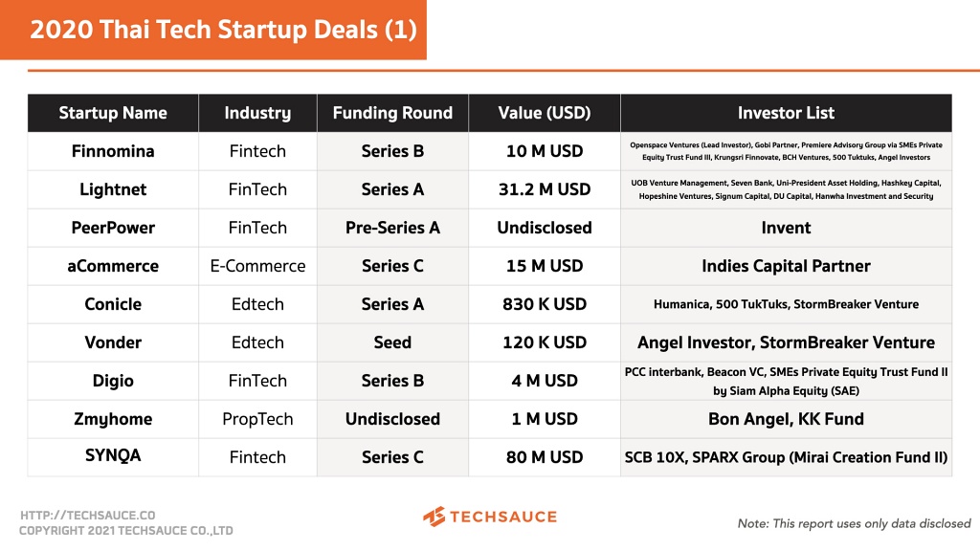This screenshot has width=980, height=551.
Task: Click the 2020 Thai Tech Startup Deals title
Action: coord(223,30)
